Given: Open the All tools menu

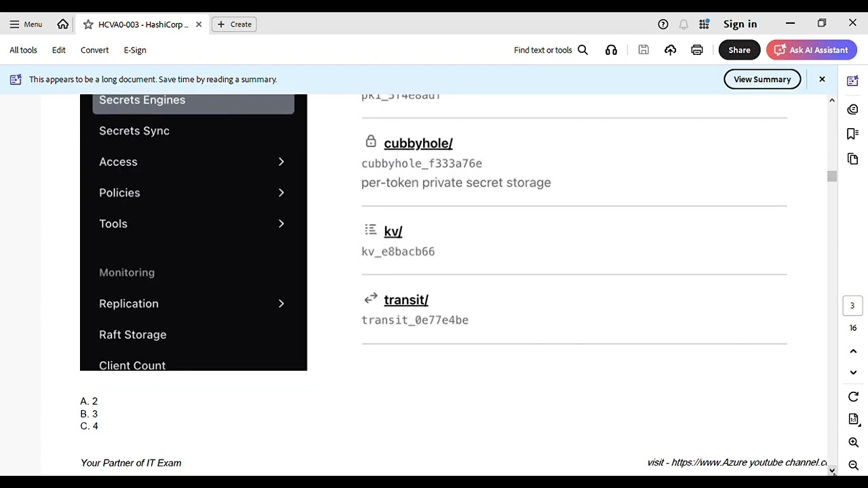Looking at the screenshot, I should [x=23, y=50].
